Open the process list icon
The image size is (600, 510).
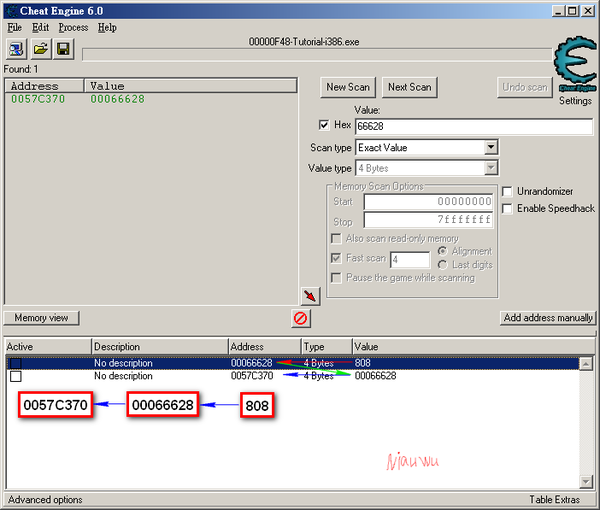(x=16, y=49)
